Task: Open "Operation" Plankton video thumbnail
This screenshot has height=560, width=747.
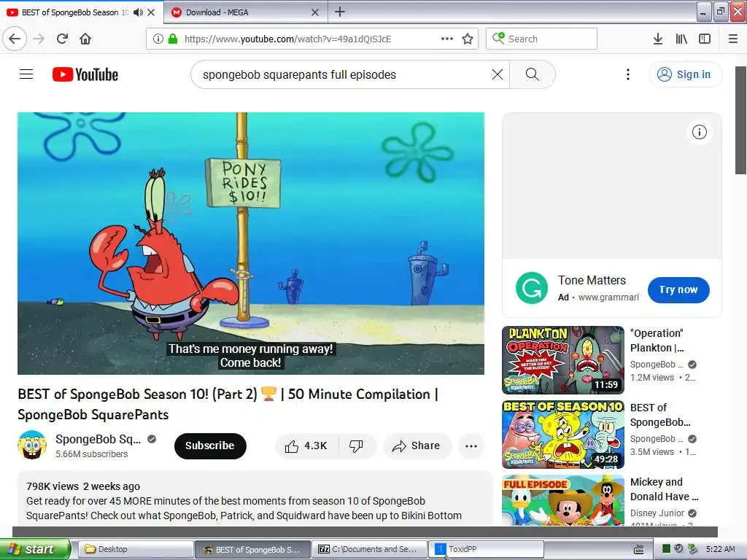Action: (x=562, y=360)
